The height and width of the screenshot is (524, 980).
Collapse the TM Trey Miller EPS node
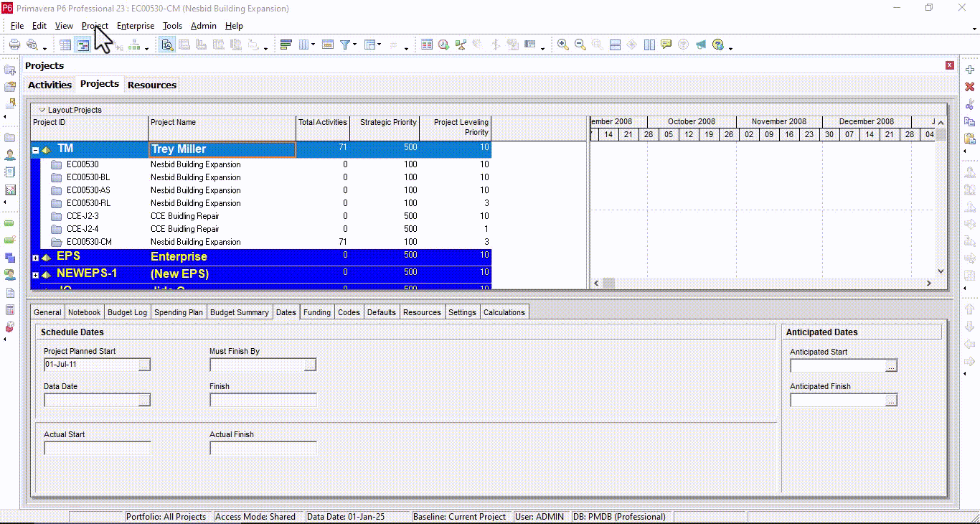coord(36,150)
